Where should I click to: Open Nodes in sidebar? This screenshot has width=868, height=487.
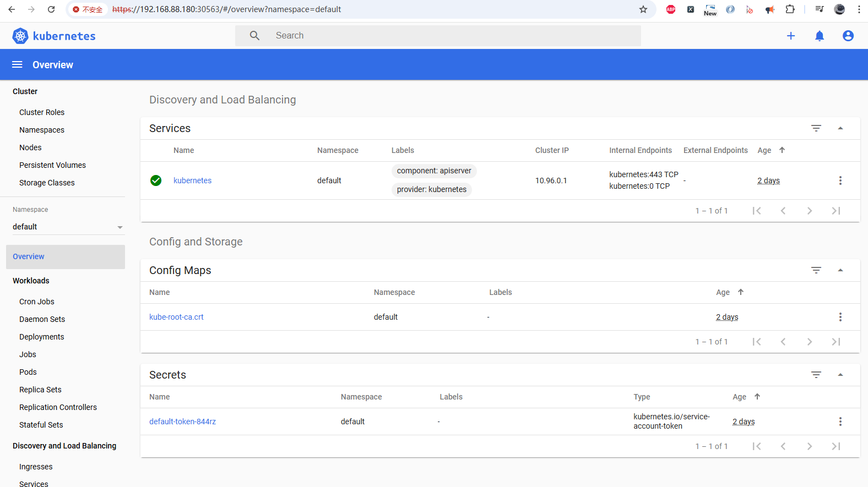pyautogui.click(x=30, y=147)
